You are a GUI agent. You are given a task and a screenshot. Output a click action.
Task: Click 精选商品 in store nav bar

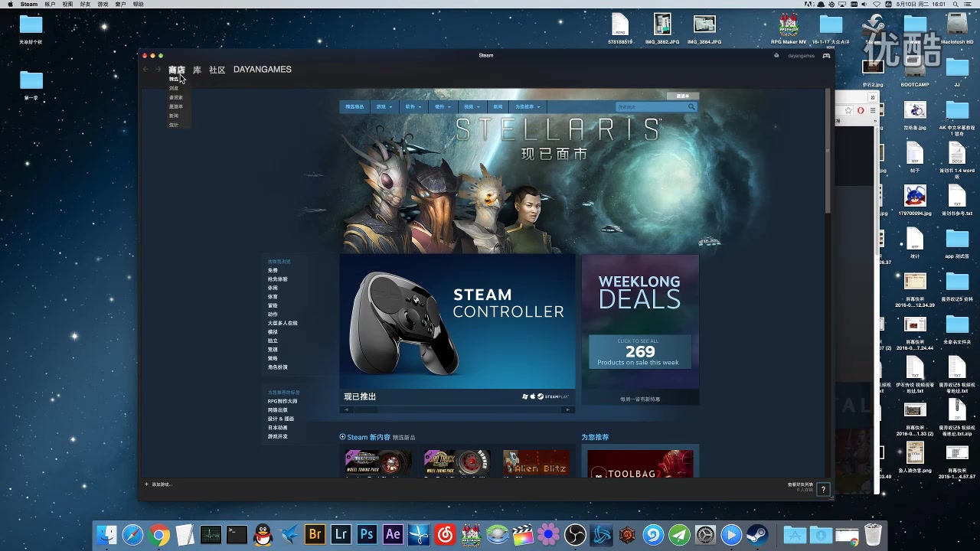click(354, 107)
